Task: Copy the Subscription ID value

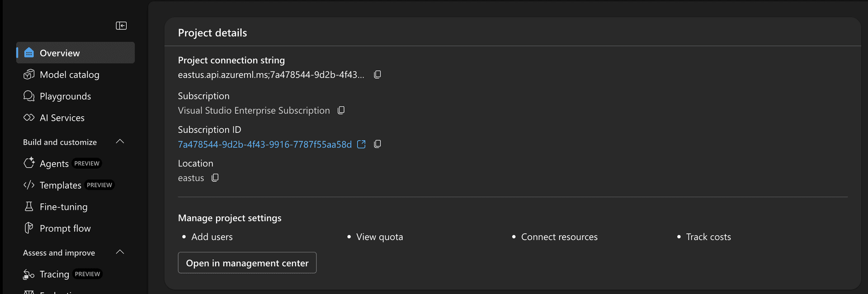Action: tap(377, 144)
